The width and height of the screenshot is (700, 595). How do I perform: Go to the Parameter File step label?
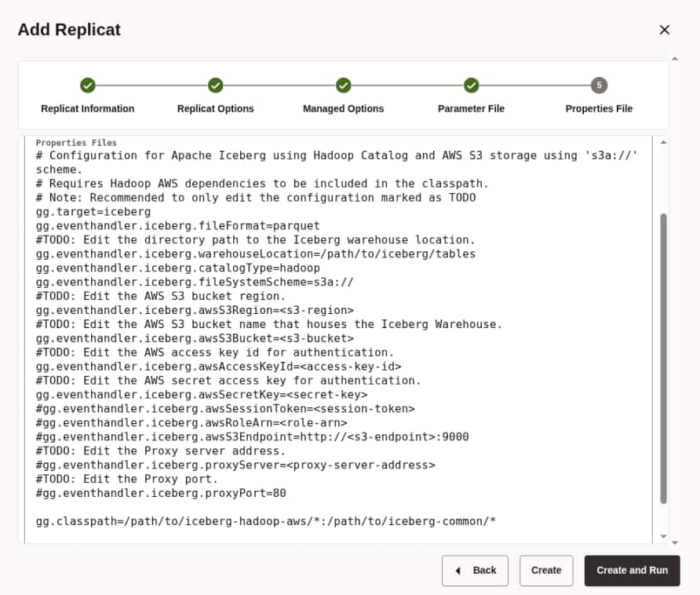tap(471, 108)
